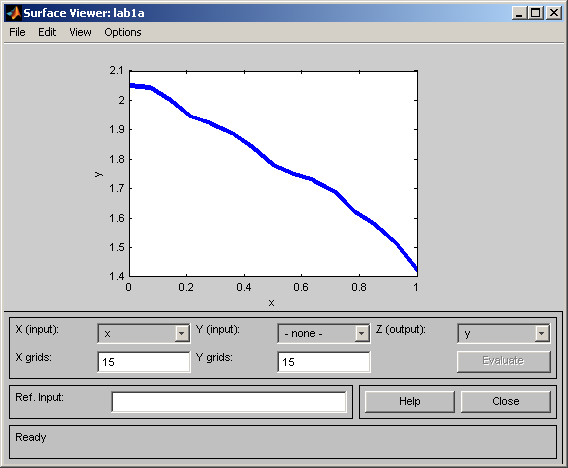This screenshot has width=568, height=468.
Task: Click the 'Z (output):' label
Action: tap(401, 329)
